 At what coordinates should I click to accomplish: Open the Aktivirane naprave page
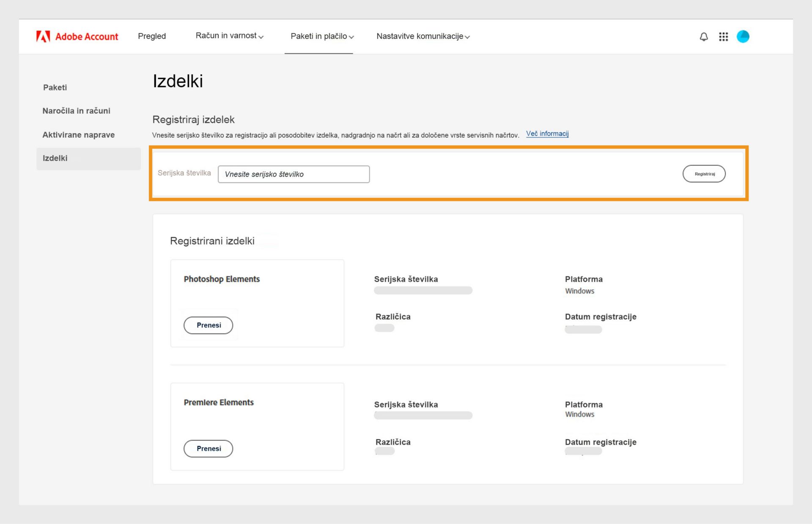[x=78, y=135]
